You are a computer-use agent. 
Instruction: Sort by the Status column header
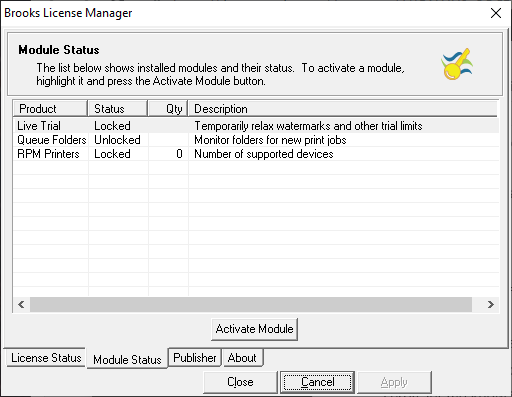(x=118, y=109)
